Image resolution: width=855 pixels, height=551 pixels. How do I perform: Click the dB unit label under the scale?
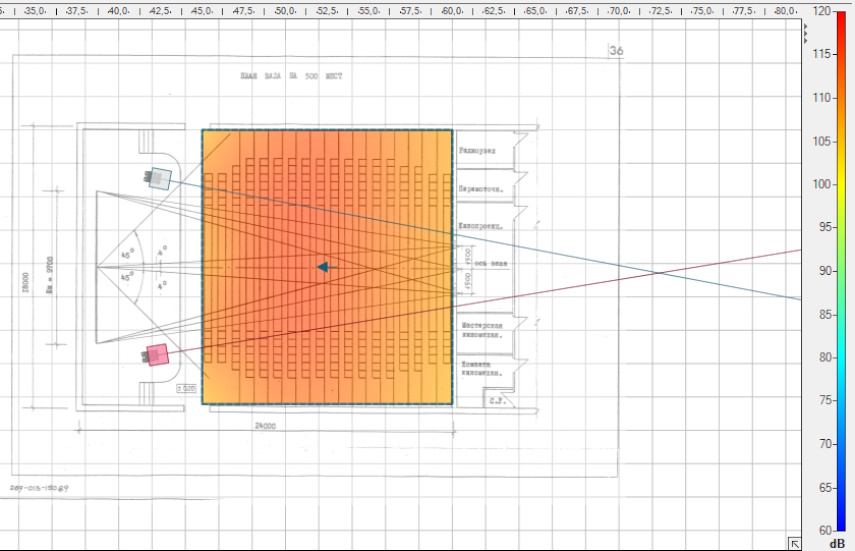point(837,544)
